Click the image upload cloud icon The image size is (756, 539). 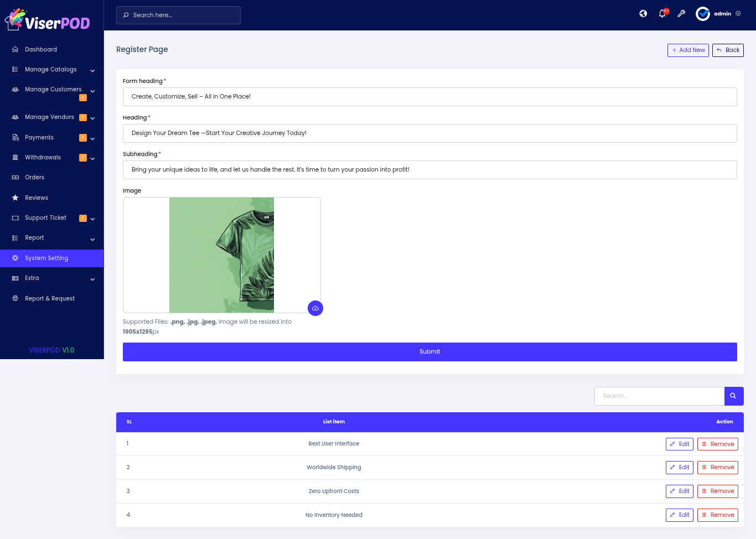tap(315, 308)
